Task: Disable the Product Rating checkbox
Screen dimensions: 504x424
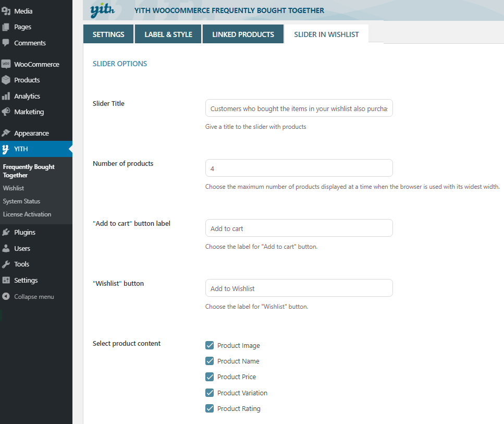Action: coord(210,408)
